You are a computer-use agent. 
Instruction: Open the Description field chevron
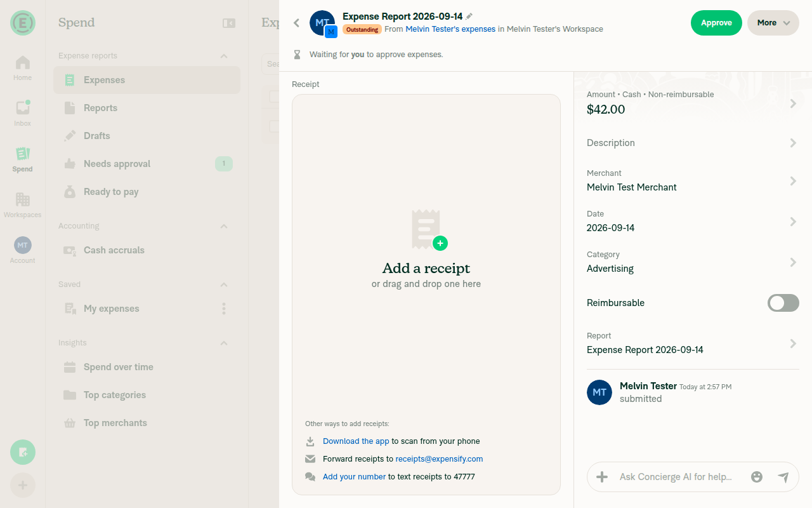[793, 143]
